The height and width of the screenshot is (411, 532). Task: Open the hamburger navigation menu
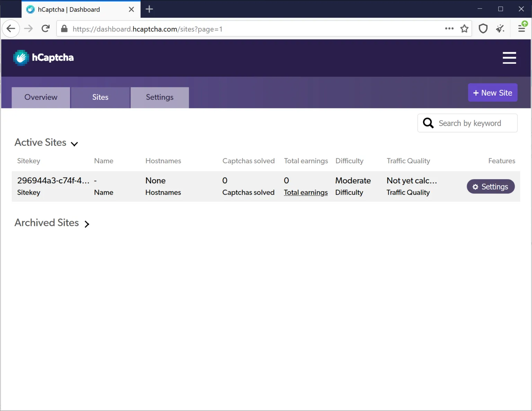point(509,58)
